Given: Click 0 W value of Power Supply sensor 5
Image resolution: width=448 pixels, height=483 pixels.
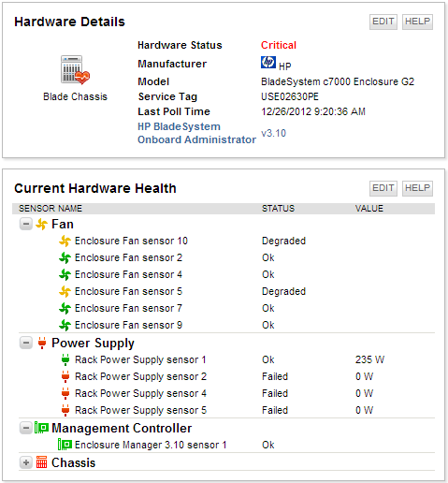Looking at the screenshot, I should [364, 410].
